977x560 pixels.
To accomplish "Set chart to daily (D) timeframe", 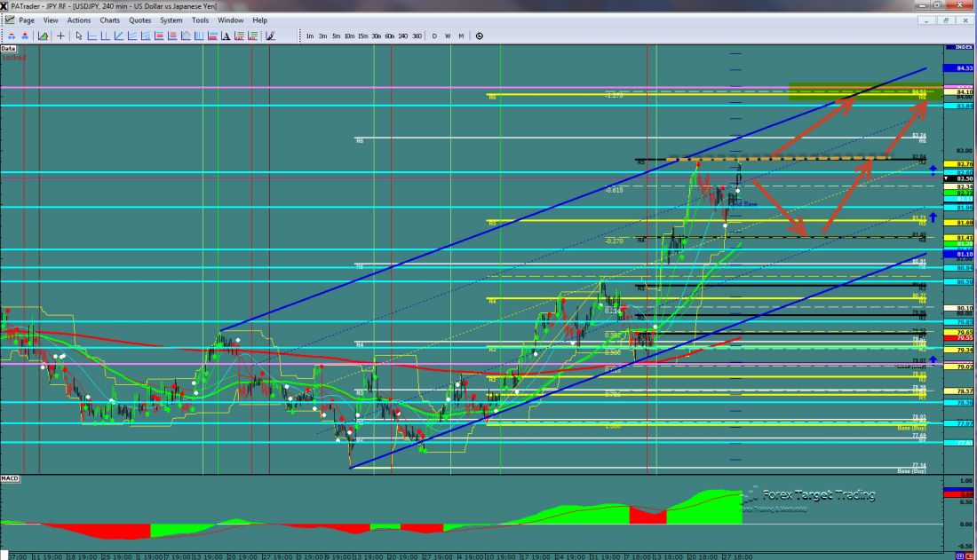I will pos(434,36).
